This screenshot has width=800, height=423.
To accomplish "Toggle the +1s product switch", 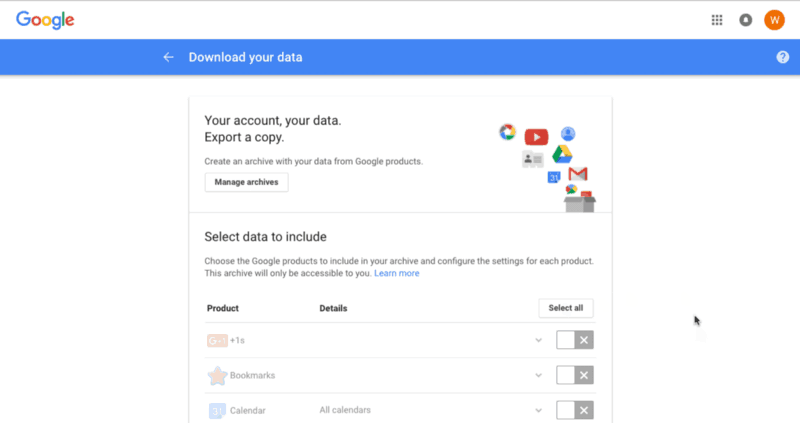I will pyautogui.click(x=574, y=340).
